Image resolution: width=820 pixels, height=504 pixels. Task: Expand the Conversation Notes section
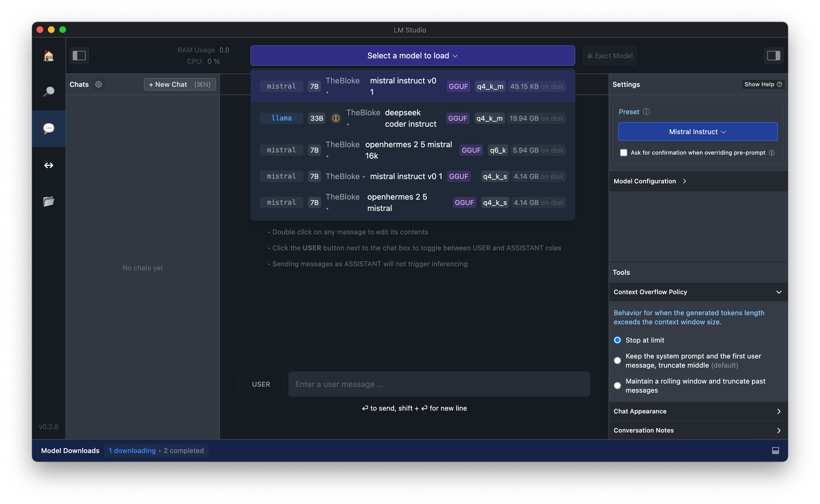coord(698,430)
